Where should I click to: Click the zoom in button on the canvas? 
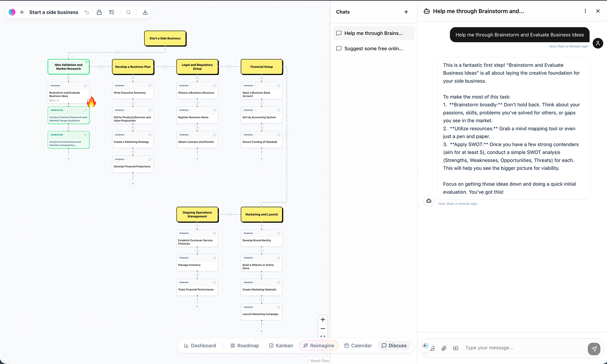coord(322,319)
